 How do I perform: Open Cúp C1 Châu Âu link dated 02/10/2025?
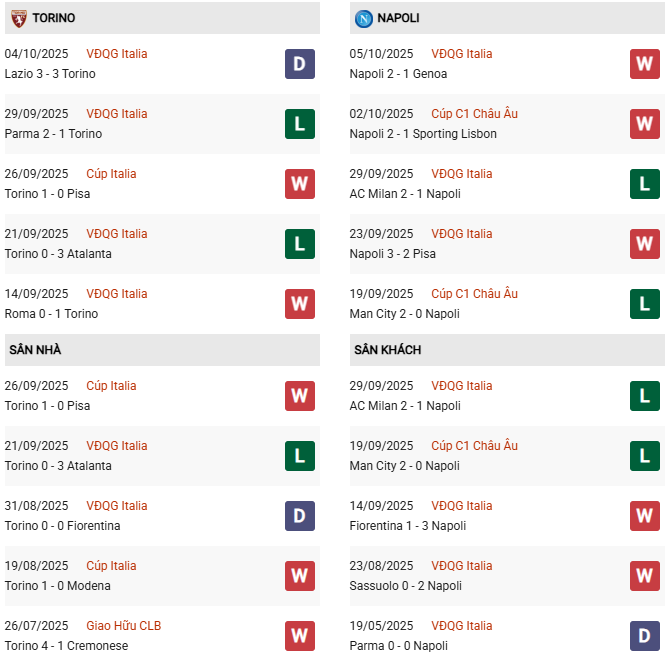pyautogui.click(x=474, y=114)
